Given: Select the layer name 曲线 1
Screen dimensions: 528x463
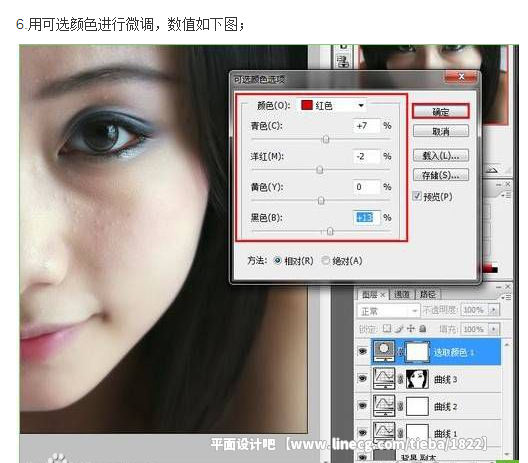Looking at the screenshot, I should pos(446,433).
